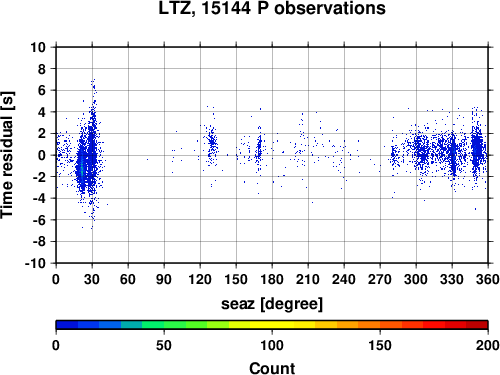Click the x-axis tick label '180'
The width and height of the screenshot is (500, 375).
tap(272, 279)
